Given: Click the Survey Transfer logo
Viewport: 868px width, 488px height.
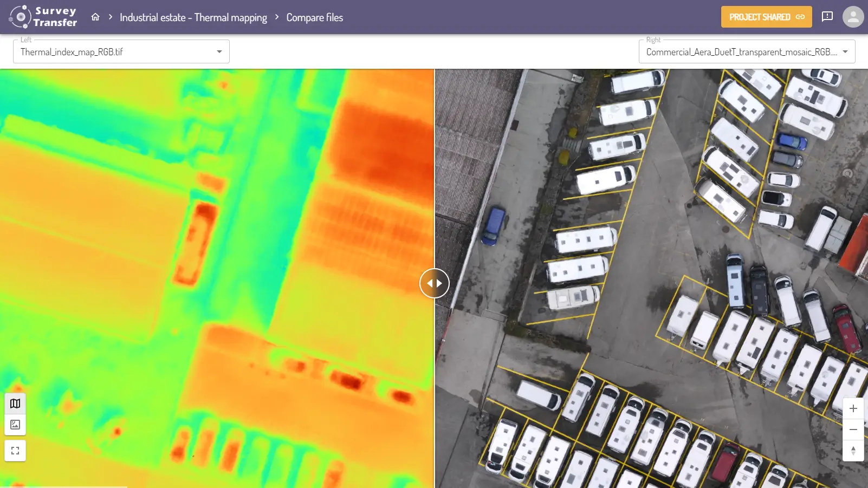Looking at the screenshot, I should 42,16.
